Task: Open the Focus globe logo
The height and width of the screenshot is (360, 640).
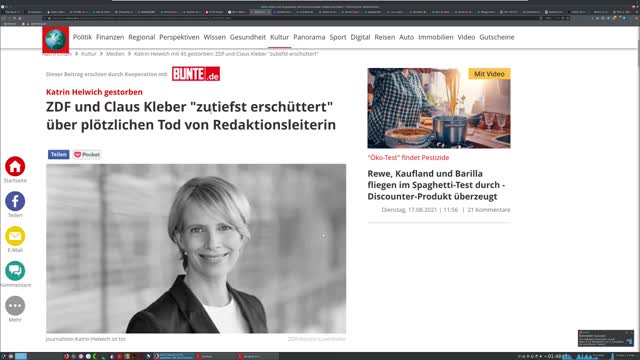Action: (x=56, y=40)
